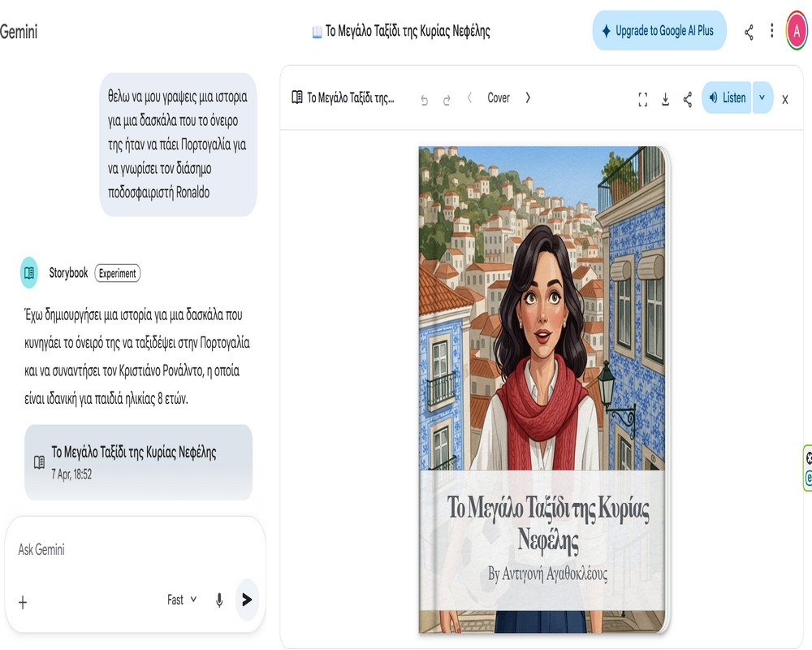812x650 pixels.
Task: Click the plus icon to add attachment
Action: (x=23, y=601)
